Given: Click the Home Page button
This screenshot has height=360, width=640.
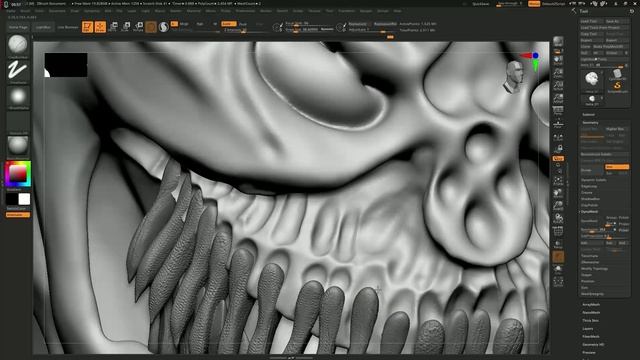Looking at the screenshot, I should 18,27.
